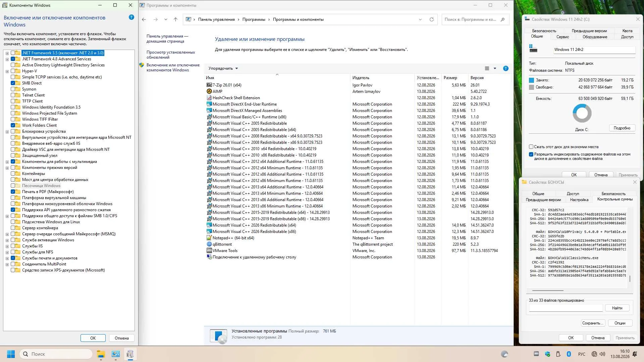644x362 pixels.
Task: Enable the Telnet Client feature
Action: 13,95
